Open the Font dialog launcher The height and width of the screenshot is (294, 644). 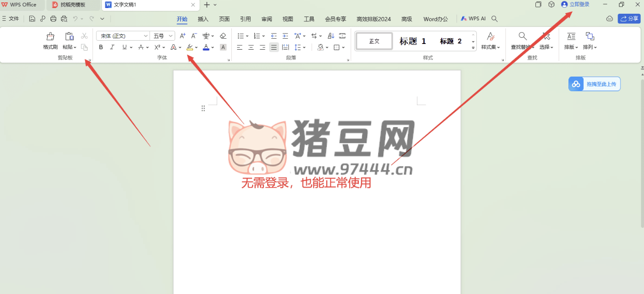(229, 60)
